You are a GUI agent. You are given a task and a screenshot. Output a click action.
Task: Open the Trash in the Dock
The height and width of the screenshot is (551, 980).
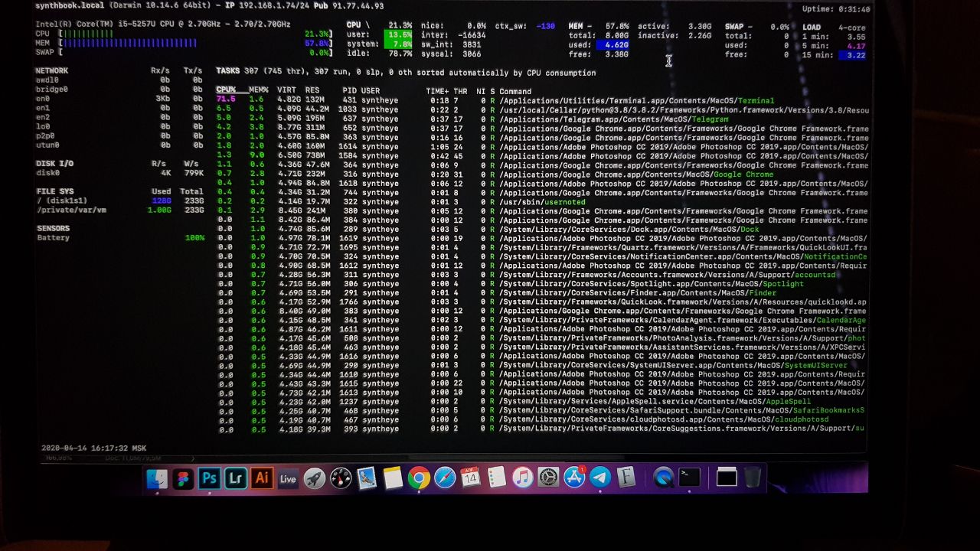[753, 479]
